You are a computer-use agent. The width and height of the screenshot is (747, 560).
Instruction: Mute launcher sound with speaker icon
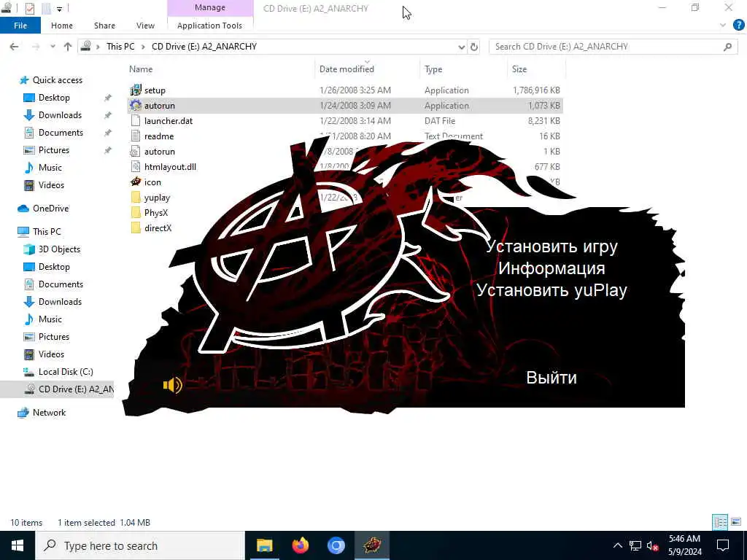point(172,385)
